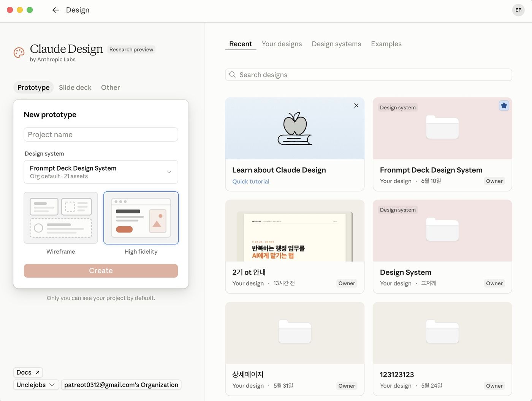The image size is (532, 401).
Task: Click the back arrow next to Design
Action: (55, 10)
